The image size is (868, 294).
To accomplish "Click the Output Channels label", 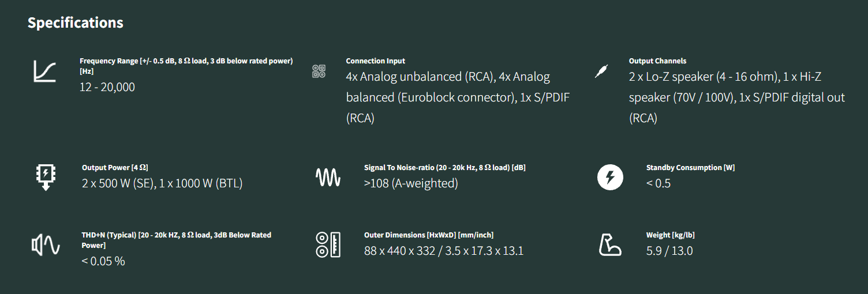I will pyautogui.click(x=657, y=61).
